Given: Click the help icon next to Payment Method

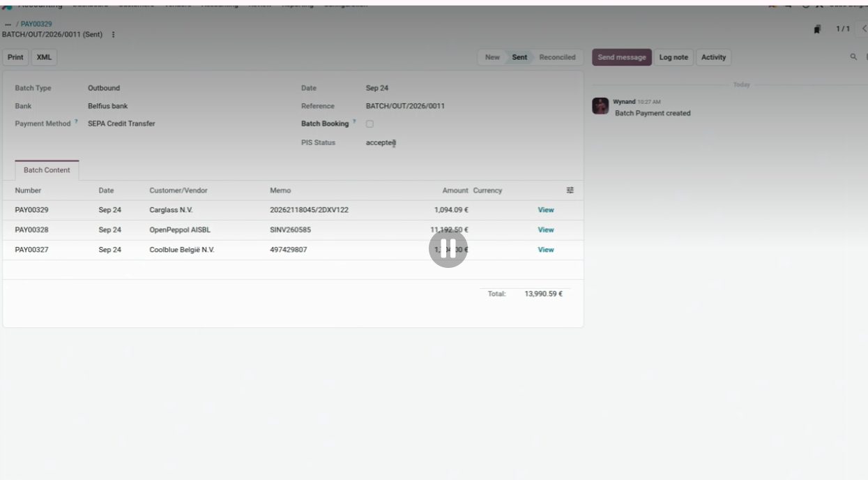Looking at the screenshot, I should [76, 122].
